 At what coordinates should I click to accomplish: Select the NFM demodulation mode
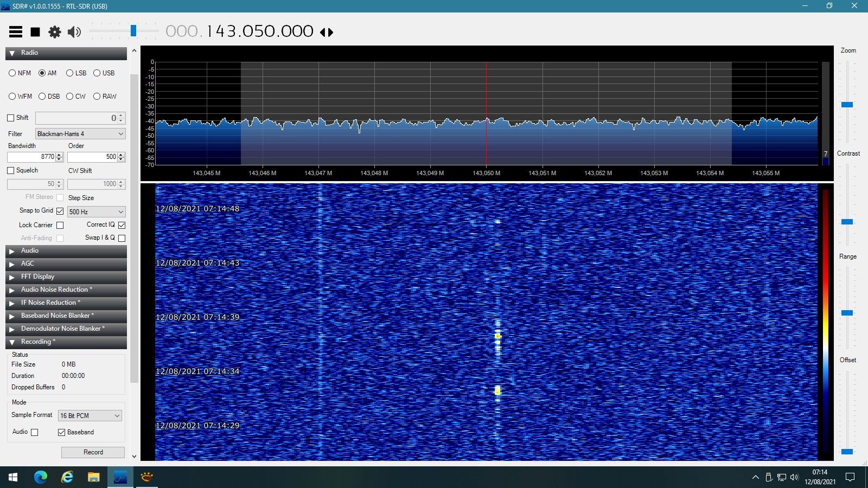[x=12, y=73]
